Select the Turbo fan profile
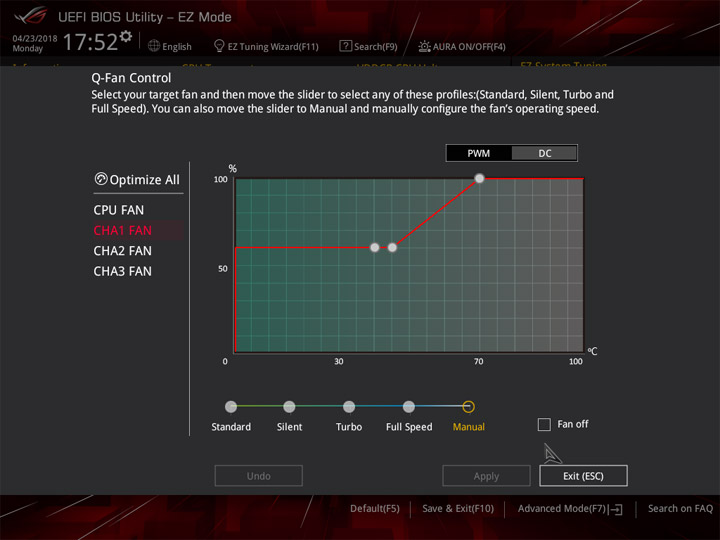The image size is (720, 540). pyautogui.click(x=349, y=407)
